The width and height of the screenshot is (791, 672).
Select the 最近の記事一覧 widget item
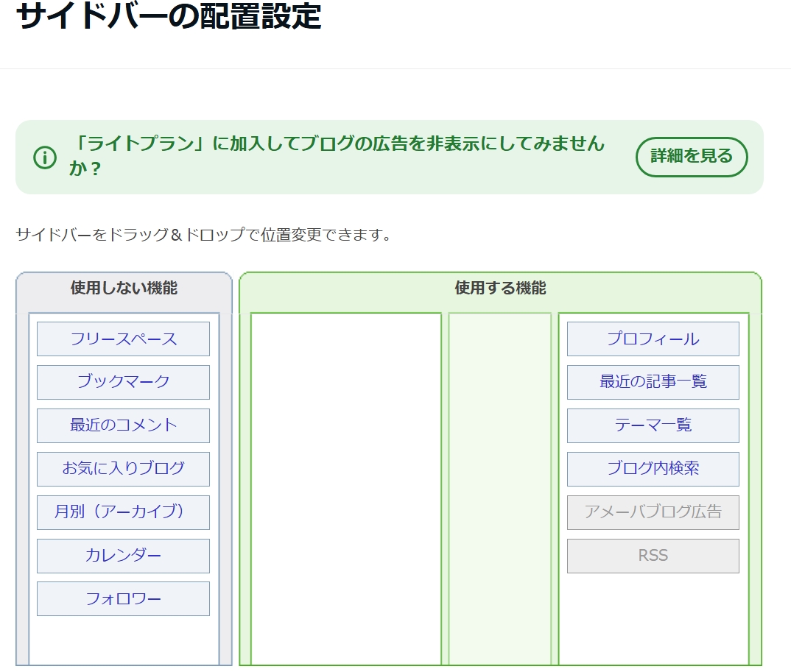[x=653, y=382]
